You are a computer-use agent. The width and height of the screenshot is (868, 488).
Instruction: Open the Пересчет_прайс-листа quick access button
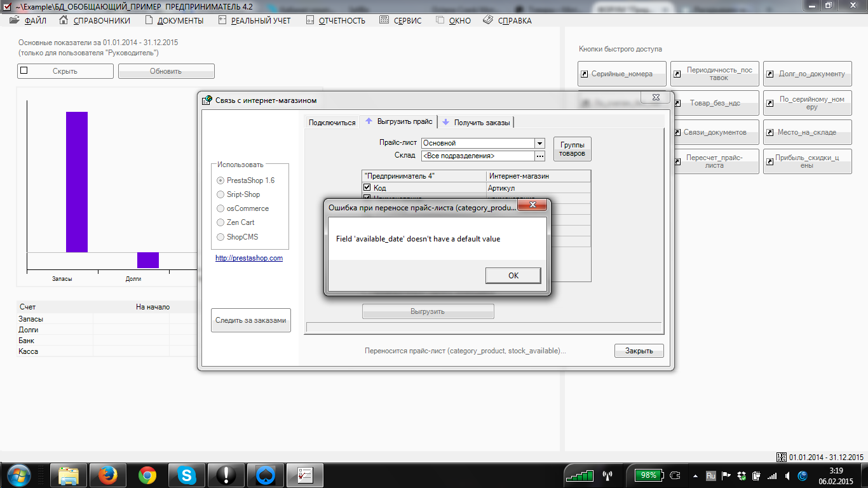click(715, 161)
